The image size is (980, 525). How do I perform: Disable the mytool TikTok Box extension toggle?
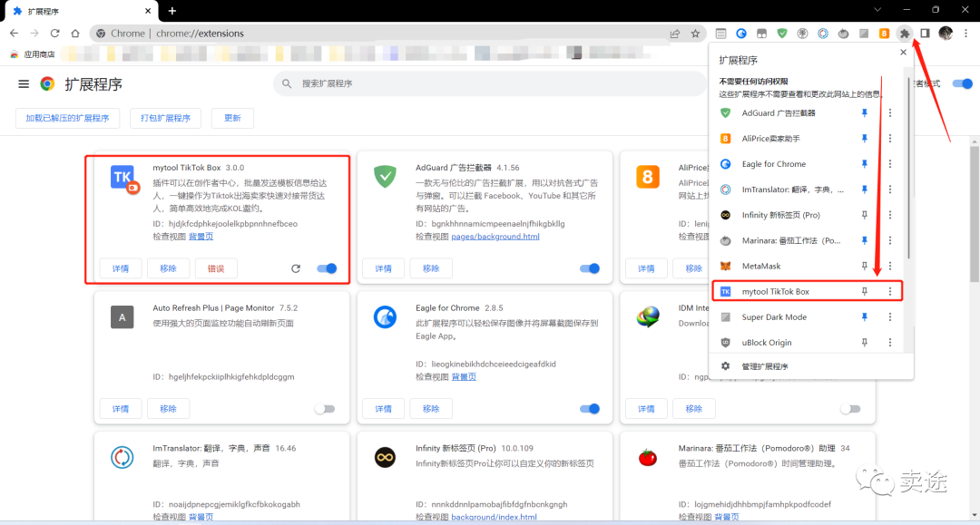click(x=327, y=268)
